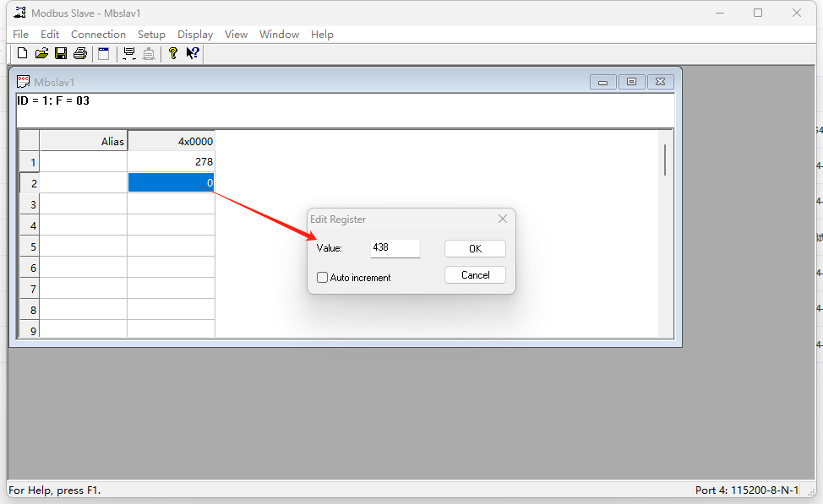Activate the context help pointer icon
Screen dimensions: 823x504
193,53
